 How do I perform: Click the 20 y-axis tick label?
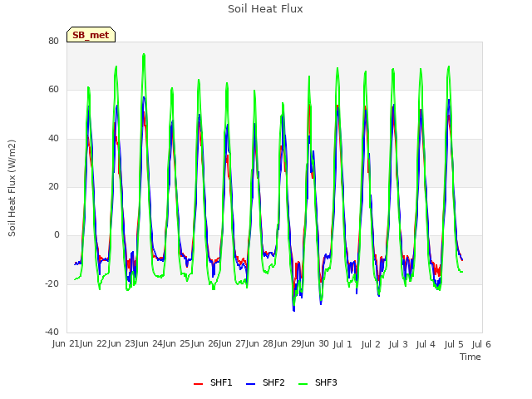tap(53, 186)
